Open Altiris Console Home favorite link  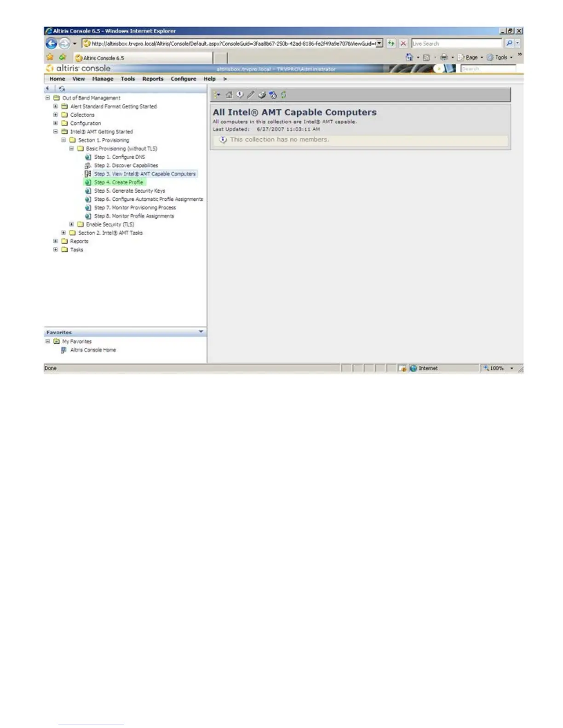93,350
